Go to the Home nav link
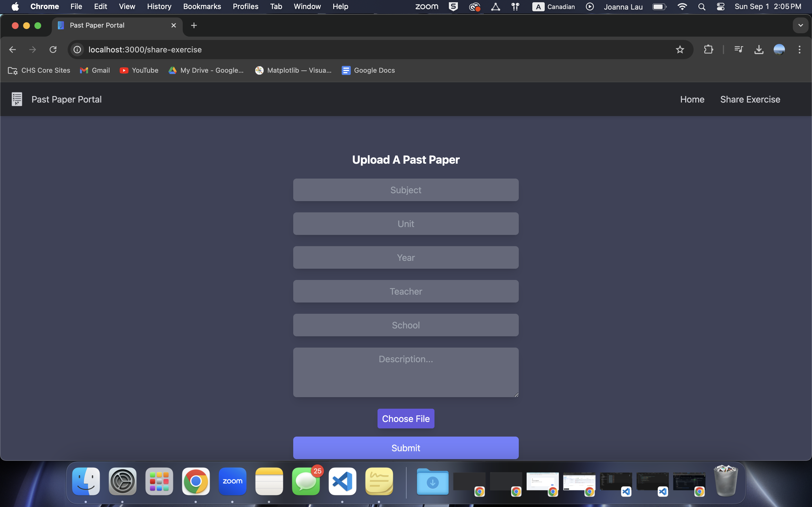 [x=692, y=99]
